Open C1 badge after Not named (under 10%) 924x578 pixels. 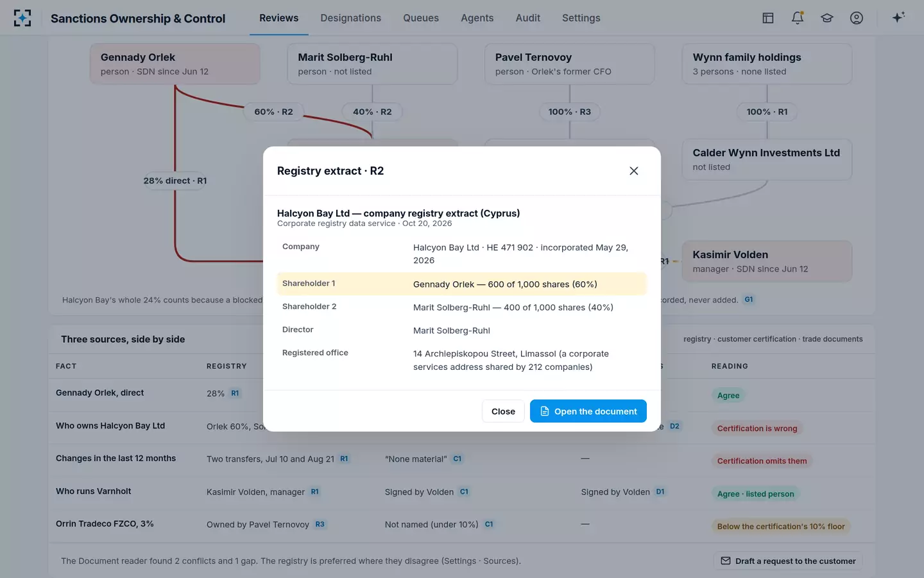[489, 524]
